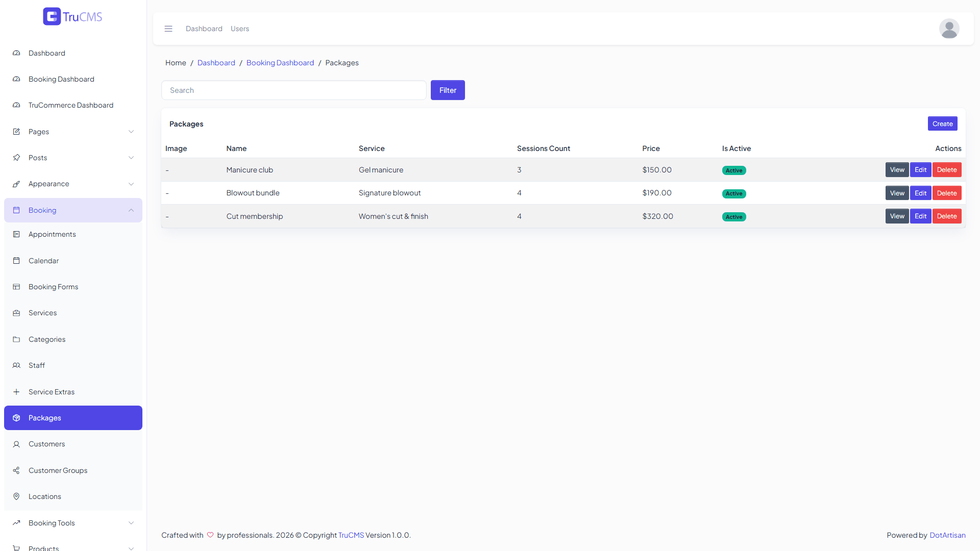
Task: Delete the Blowout bundle package
Action: click(947, 193)
